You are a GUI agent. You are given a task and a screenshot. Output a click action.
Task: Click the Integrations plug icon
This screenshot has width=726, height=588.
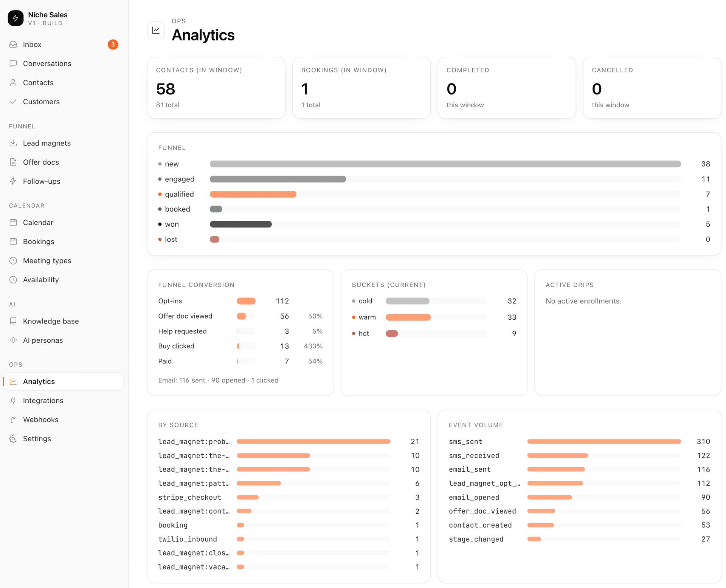pyautogui.click(x=13, y=401)
